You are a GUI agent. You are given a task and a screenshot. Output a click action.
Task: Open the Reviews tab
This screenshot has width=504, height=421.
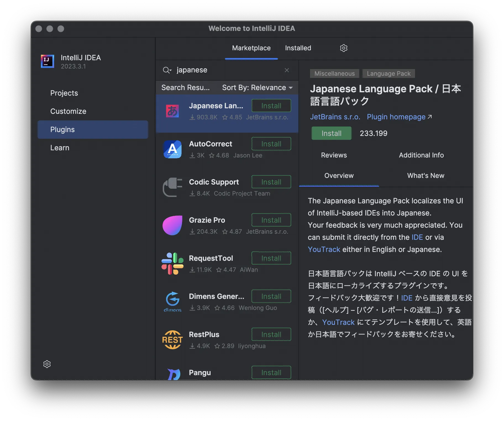(334, 155)
